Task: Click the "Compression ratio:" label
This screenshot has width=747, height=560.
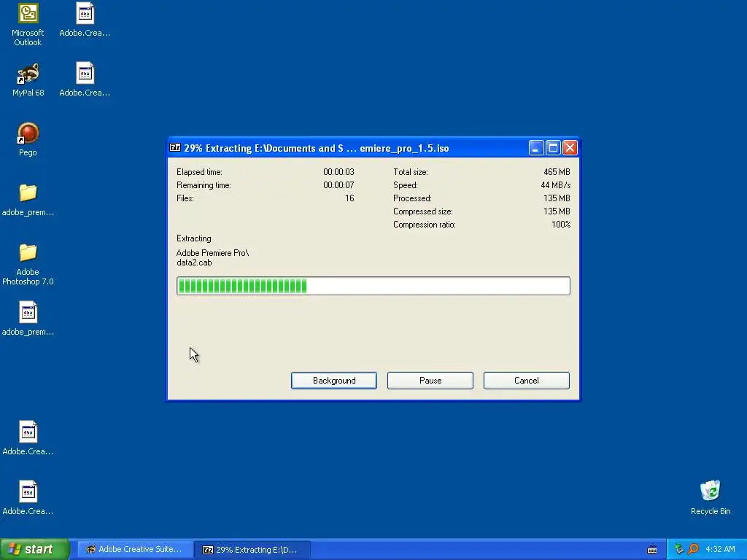Action: click(x=424, y=225)
